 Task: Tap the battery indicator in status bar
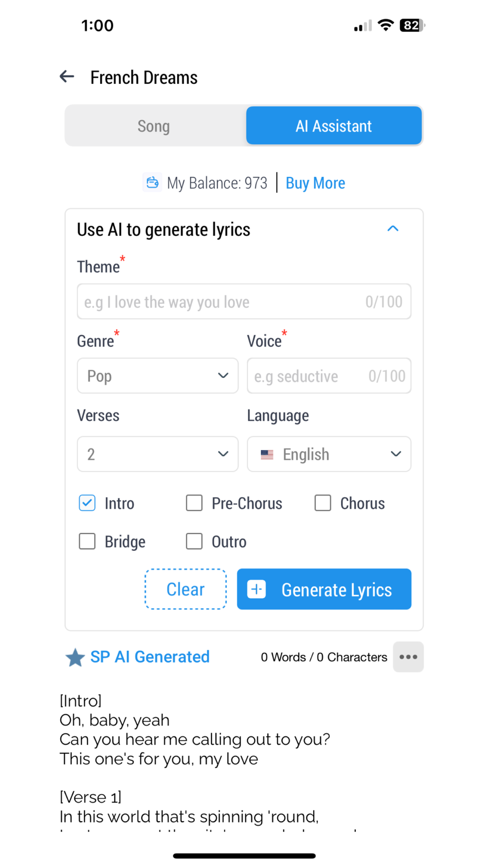tap(412, 25)
